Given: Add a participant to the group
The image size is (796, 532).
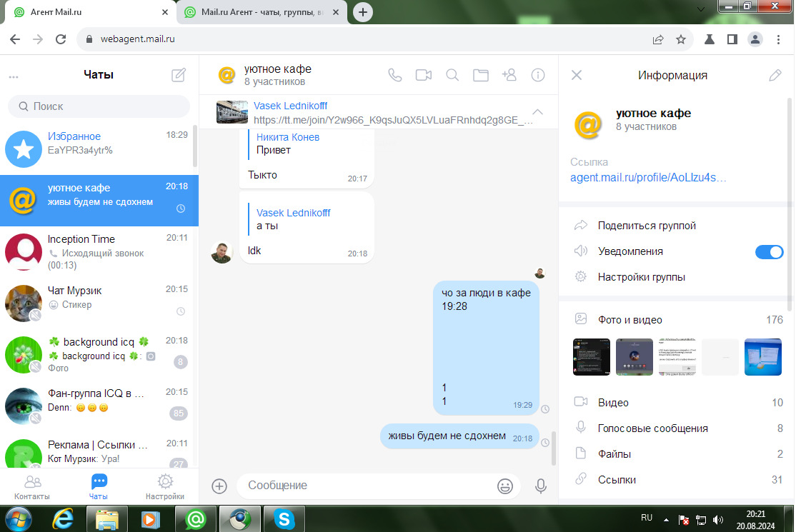Looking at the screenshot, I should coord(509,75).
